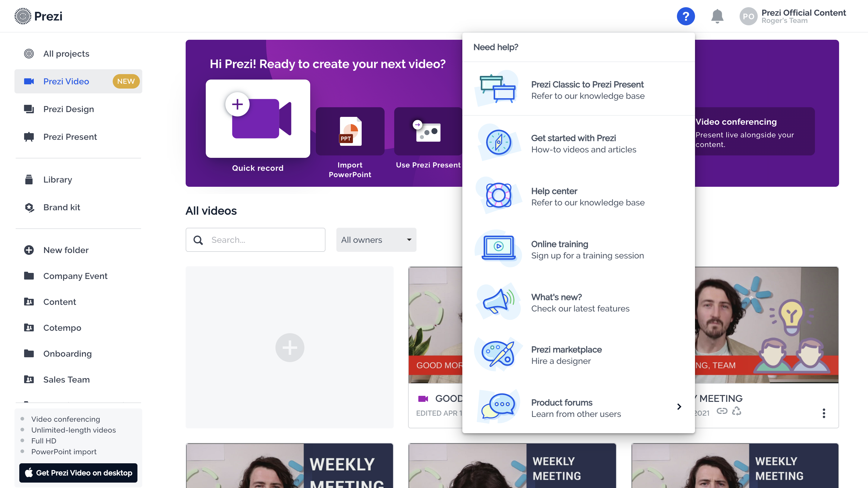Click the Quick record camera tile

point(258,119)
